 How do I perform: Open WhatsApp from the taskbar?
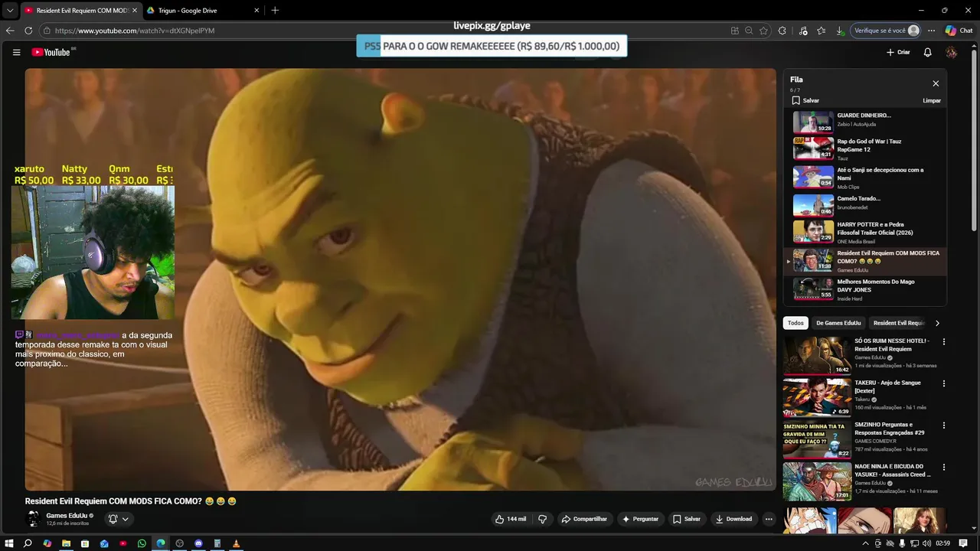[x=142, y=543]
